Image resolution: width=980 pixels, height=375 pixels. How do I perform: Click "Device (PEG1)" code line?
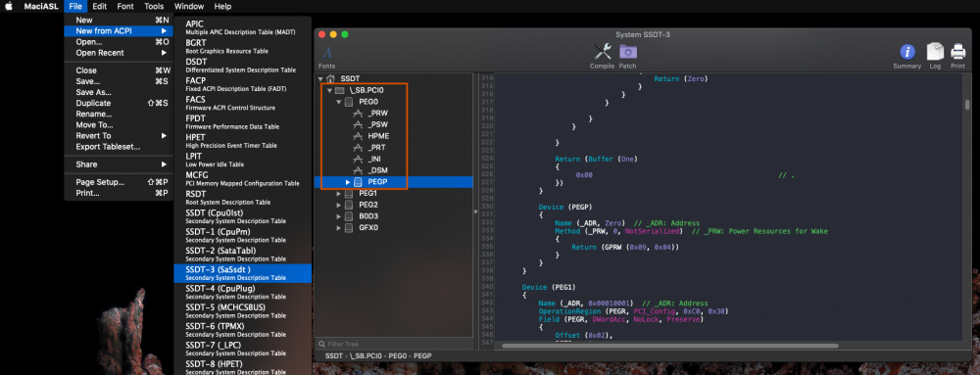[x=548, y=287]
